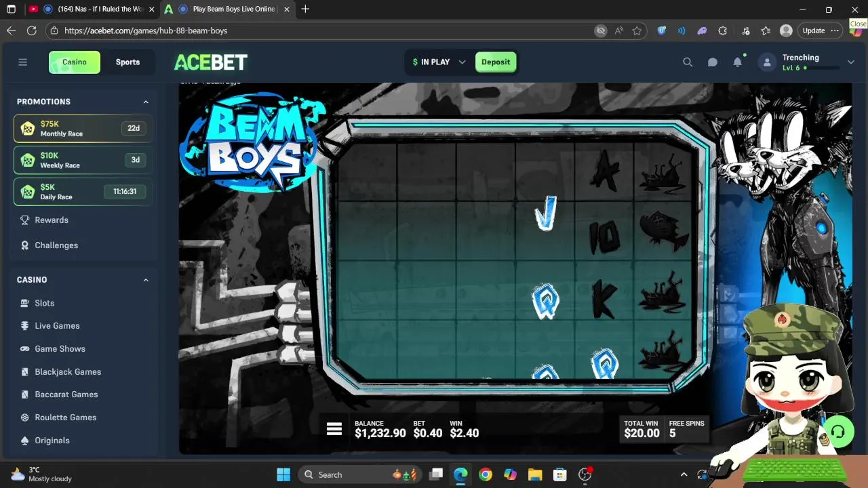The width and height of the screenshot is (868, 488).
Task: Click the Bitwarden shield extension icon
Action: pyautogui.click(x=662, y=30)
